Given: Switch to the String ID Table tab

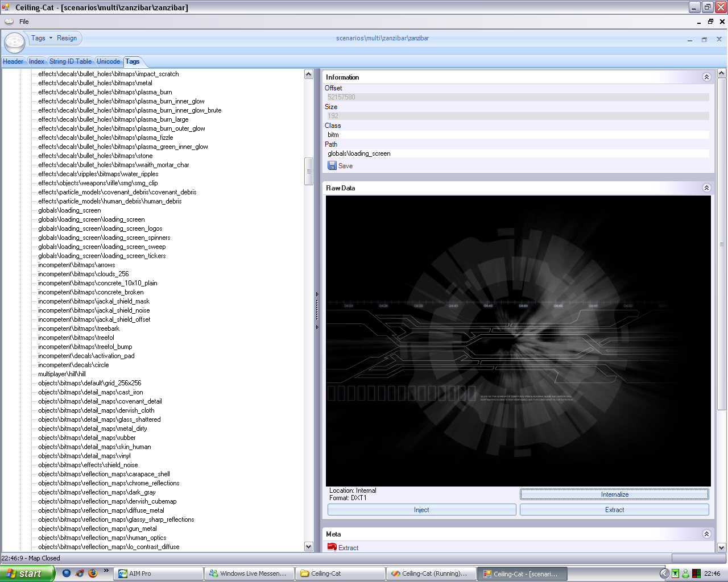Looking at the screenshot, I should click(71, 61).
